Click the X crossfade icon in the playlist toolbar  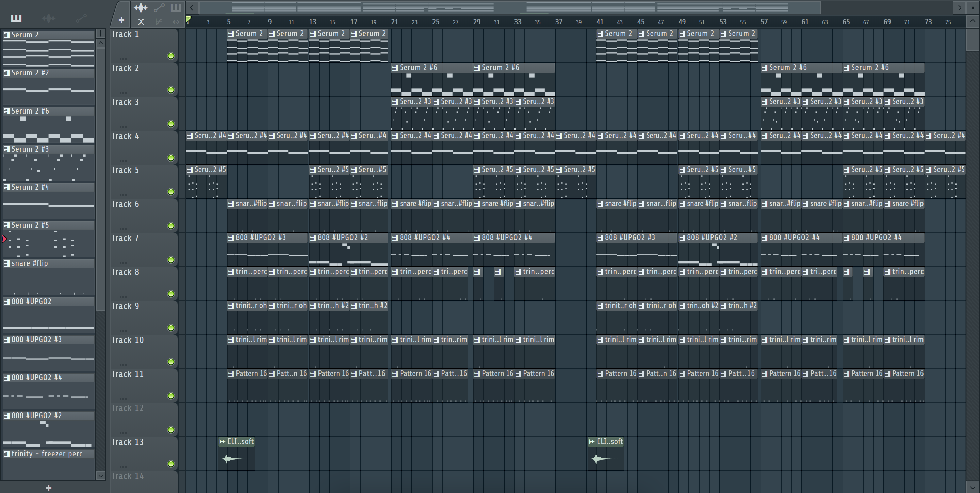pyautogui.click(x=141, y=22)
